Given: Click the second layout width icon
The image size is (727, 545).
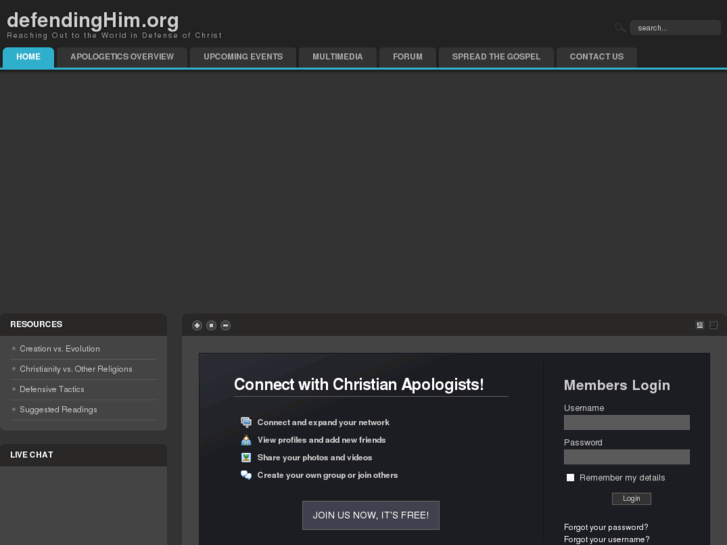Looking at the screenshot, I should point(714,325).
